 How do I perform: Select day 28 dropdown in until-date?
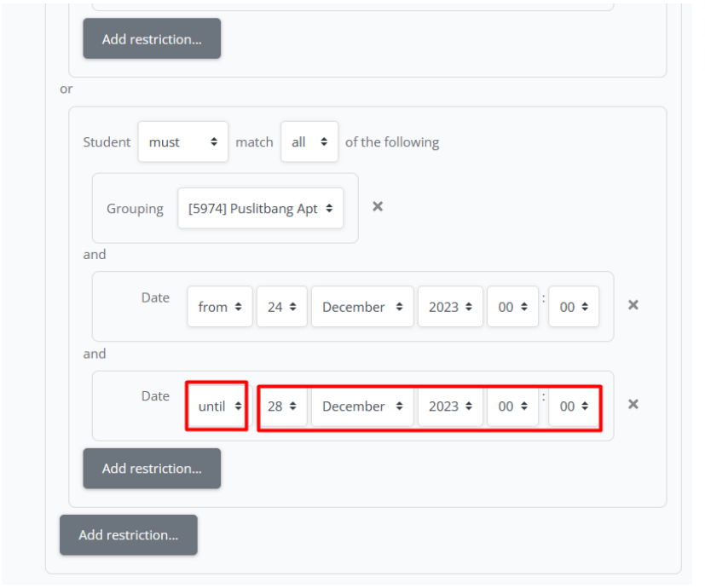tap(281, 406)
